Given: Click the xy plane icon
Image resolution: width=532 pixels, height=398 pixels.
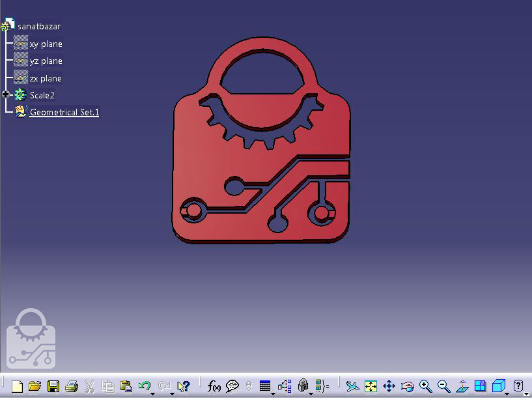Looking at the screenshot, I should pos(21,44).
